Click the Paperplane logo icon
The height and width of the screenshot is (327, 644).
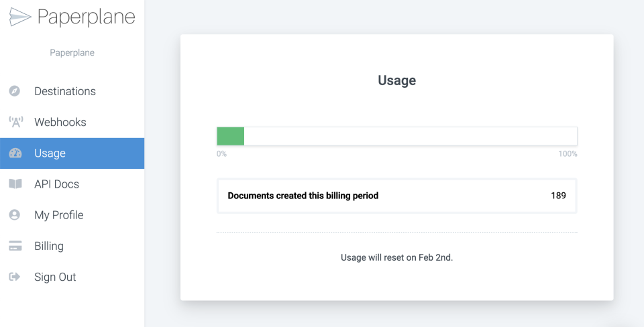point(20,17)
